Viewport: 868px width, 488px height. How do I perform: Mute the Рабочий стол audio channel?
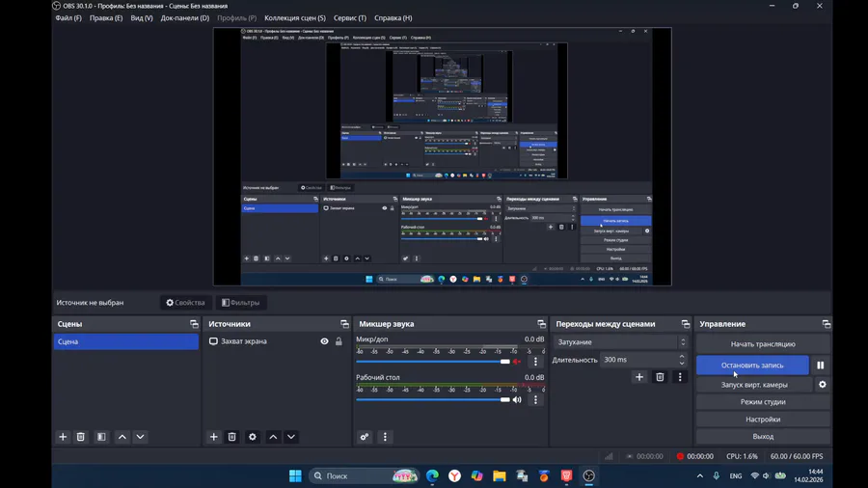pyautogui.click(x=517, y=399)
